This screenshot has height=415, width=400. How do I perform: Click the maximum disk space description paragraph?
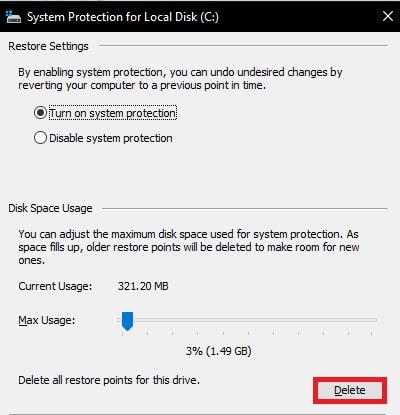[189, 247]
